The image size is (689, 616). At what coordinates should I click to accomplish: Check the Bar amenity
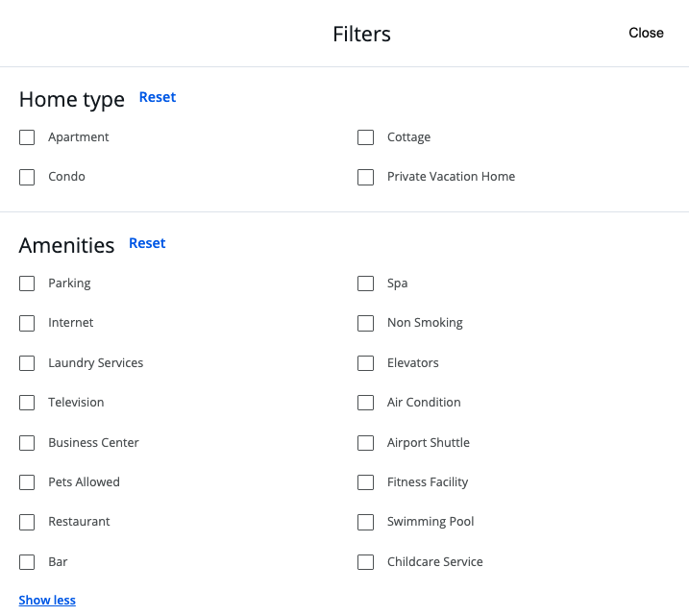pyautogui.click(x=27, y=562)
